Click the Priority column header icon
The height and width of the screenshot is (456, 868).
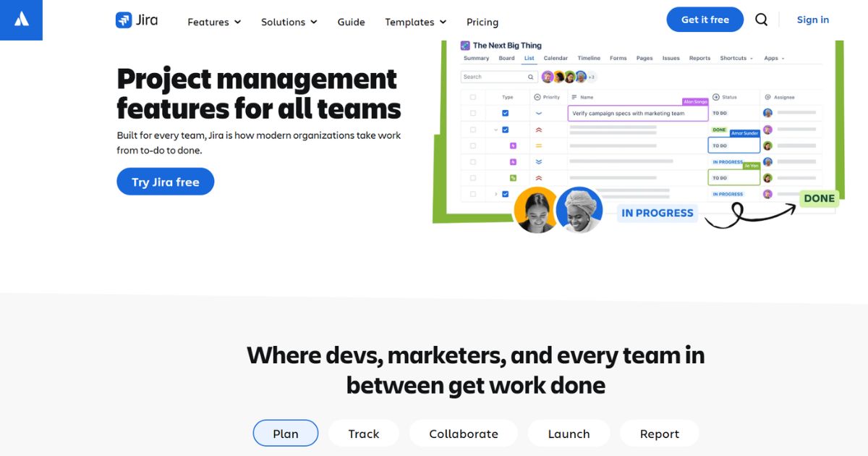(537, 97)
